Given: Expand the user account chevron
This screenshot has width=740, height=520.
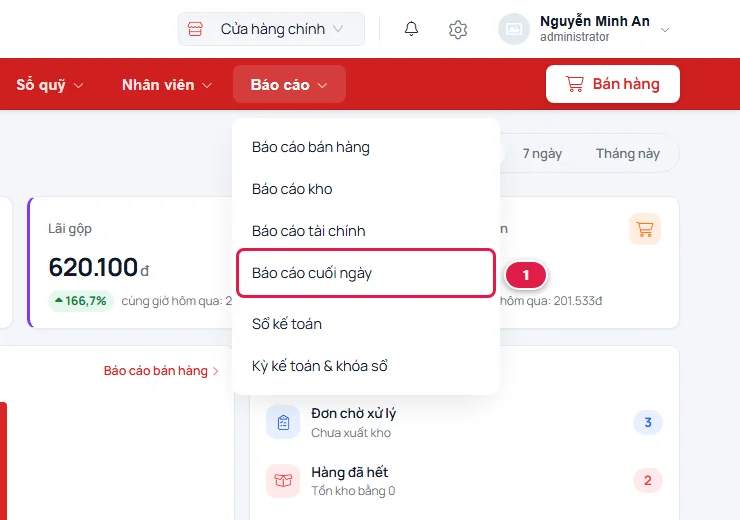Looking at the screenshot, I should pyautogui.click(x=664, y=30).
